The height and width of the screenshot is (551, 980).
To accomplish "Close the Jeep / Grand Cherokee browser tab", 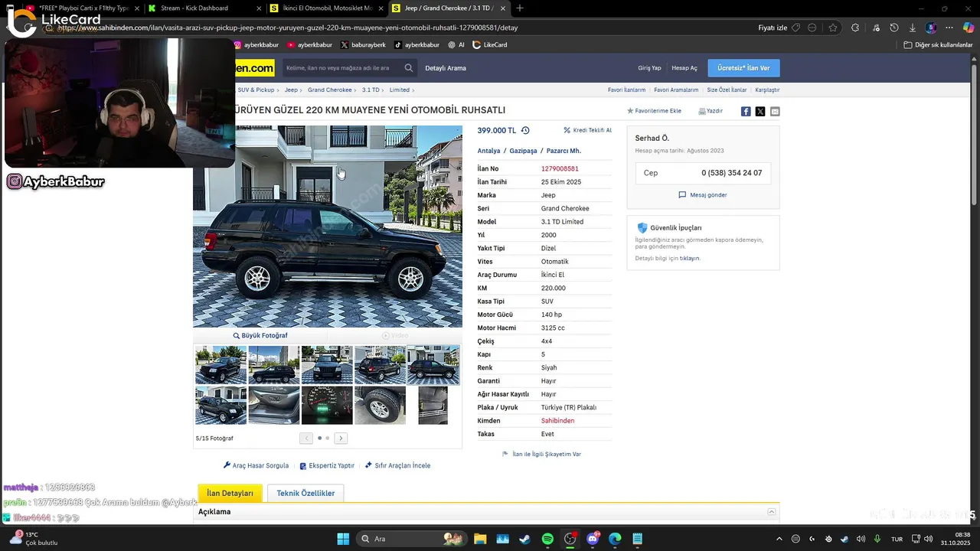I will click(x=504, y=8).
